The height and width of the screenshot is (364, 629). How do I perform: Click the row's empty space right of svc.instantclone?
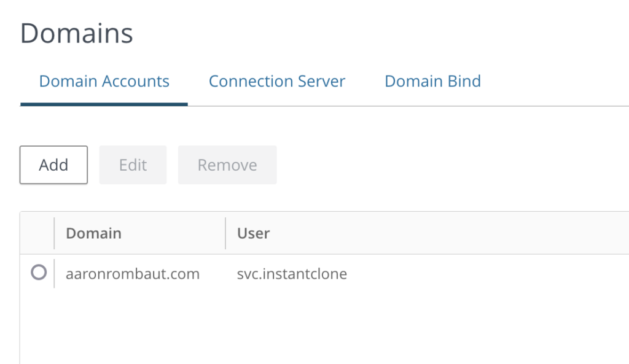coord(491,274)
